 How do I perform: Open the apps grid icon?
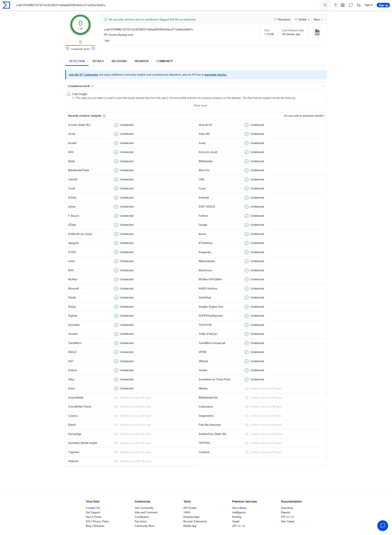(x=343, y=5)
